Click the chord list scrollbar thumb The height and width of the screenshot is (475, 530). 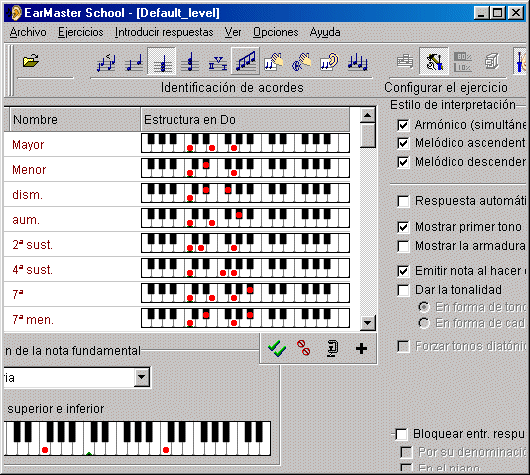pos(368,135)
